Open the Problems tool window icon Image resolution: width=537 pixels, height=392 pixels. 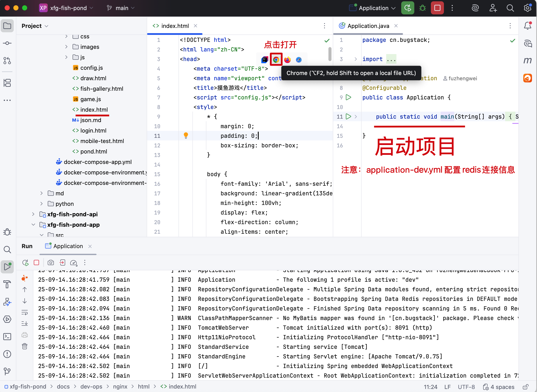click(7, 354)
